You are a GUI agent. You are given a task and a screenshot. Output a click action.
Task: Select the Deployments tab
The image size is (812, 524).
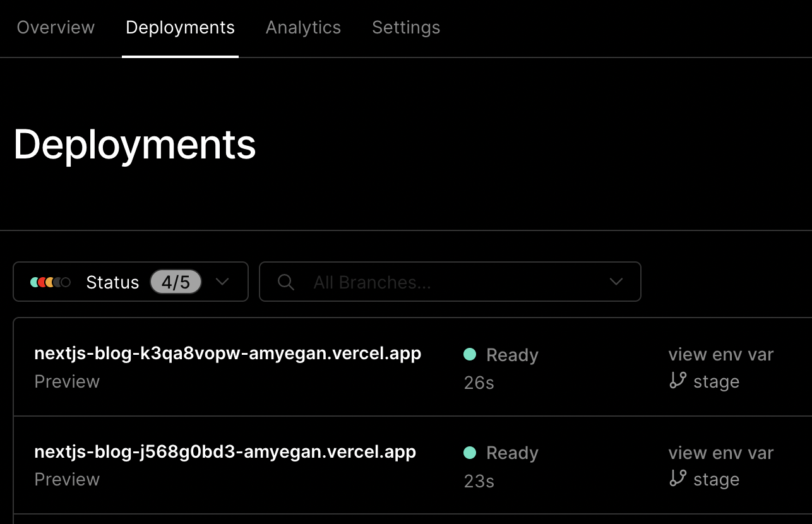pos(180,28)
